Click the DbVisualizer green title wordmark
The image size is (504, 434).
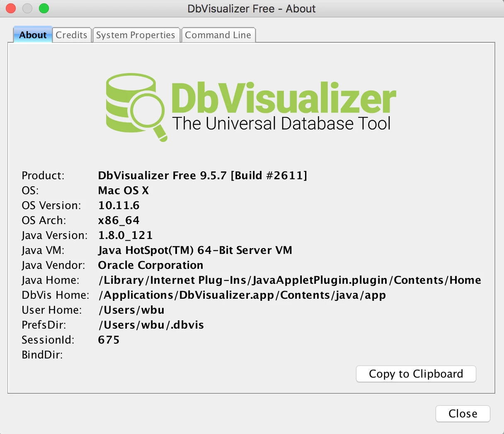point(284,98)
